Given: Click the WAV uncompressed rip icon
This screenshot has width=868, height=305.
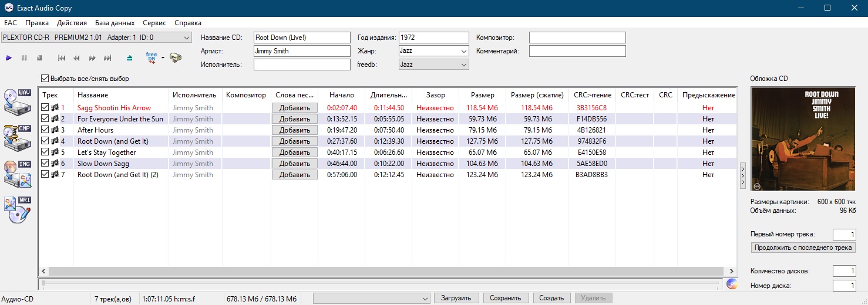Looking at the screenshot, I should tap(17, 101).
